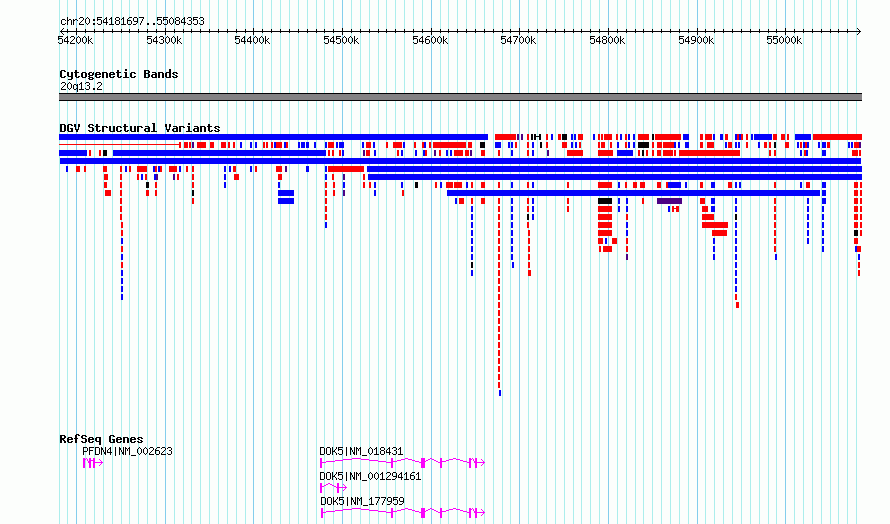Click the 54300k ruler tick label
The width and height of the screenshot is (890, 524).
click(164, 40)
